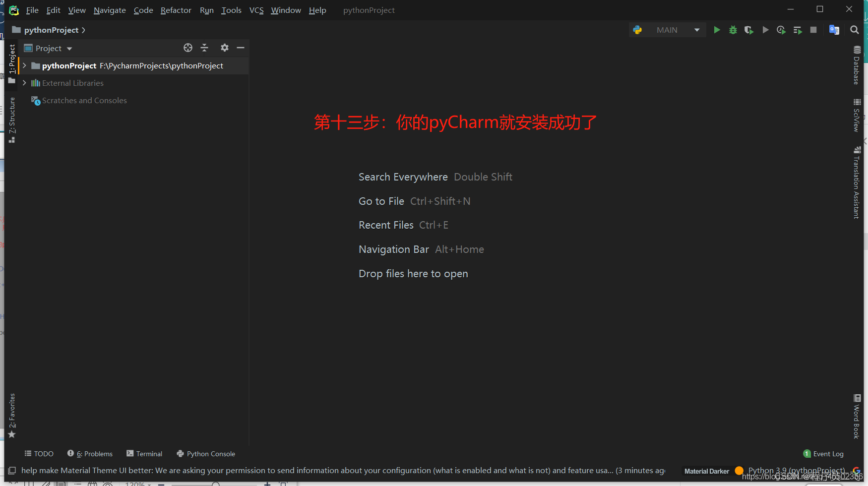
Task: Open the Translation Assistant side panel
Action: [x=857, y=183]
